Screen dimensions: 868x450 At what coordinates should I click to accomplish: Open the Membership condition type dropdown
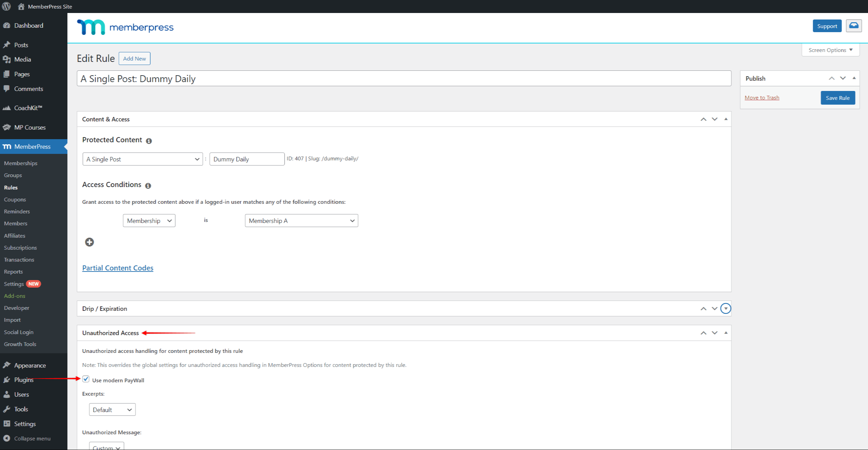[149, 221]
